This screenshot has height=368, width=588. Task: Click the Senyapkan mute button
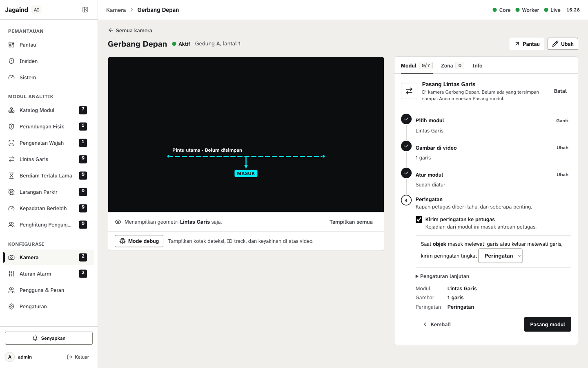point(49,338)
